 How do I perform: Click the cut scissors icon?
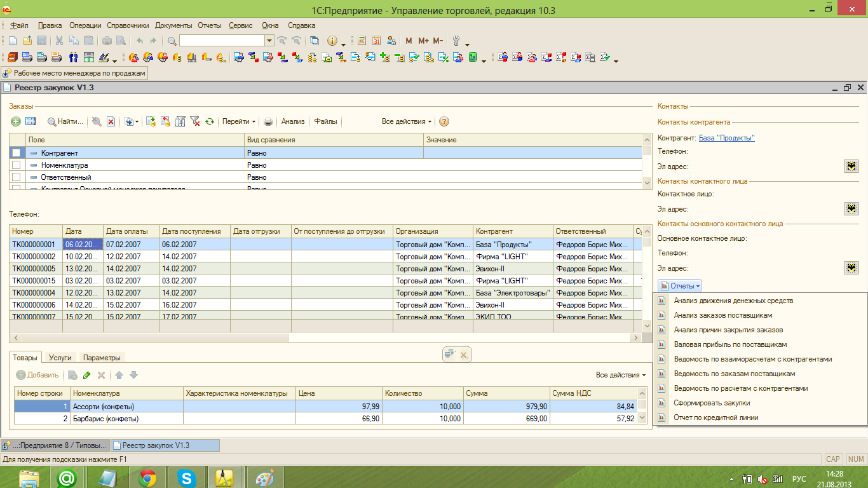coord(59,41)
